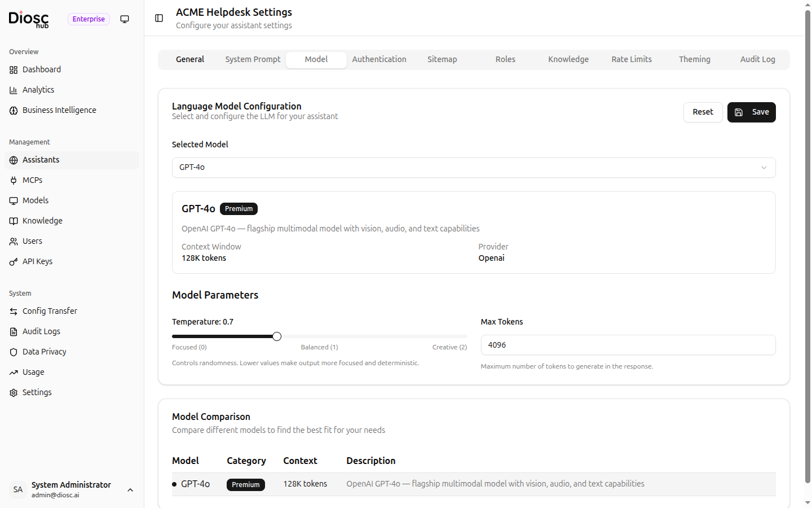Image resolution: width=812 pixels, height=508 pixels.
Task: Go to the Usage page
Action: click(x=72, y=373)
